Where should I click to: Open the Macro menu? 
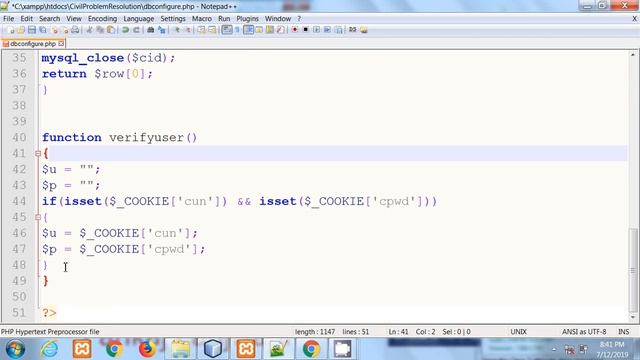[202, 19]
